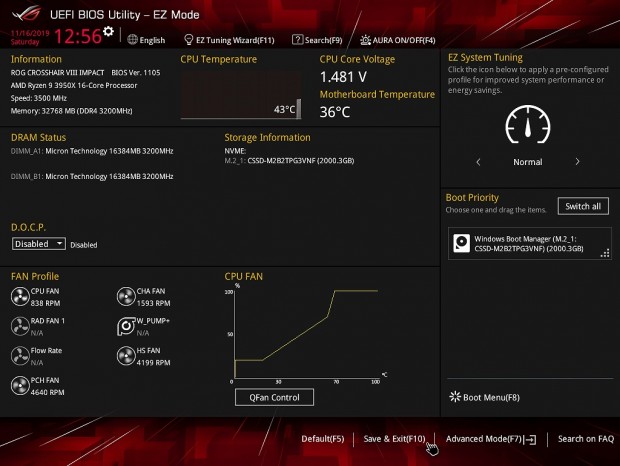This screenshot has height=466, width=620.
Task: Click 4640 RPM PCH fan reading
Action: [47, 392]
